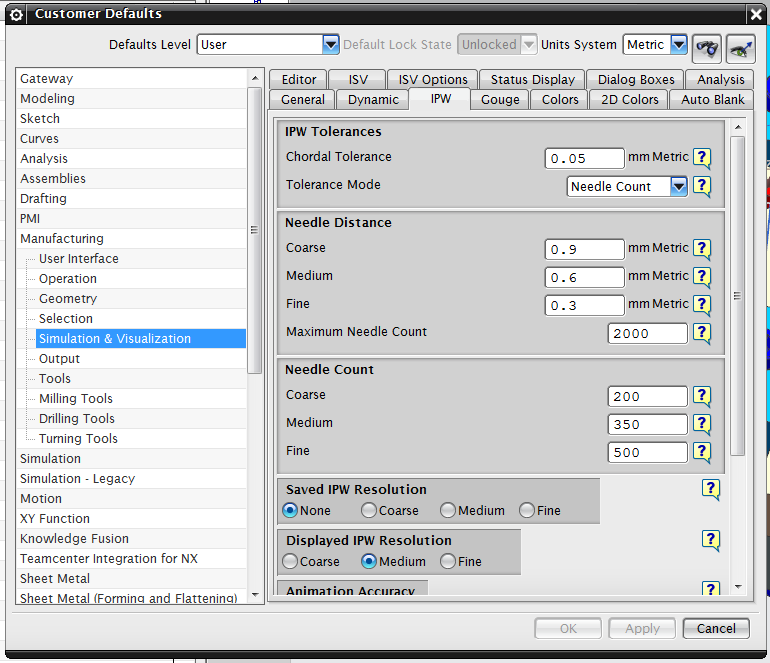Select Simulation - Legacy category
The image size is (770, 663).
click(132, 479)
